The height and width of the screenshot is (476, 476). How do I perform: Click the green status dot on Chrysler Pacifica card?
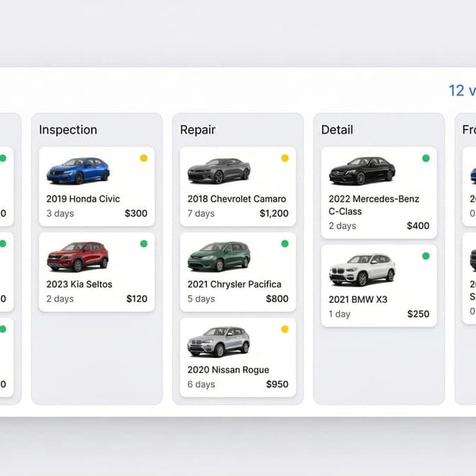285,243
